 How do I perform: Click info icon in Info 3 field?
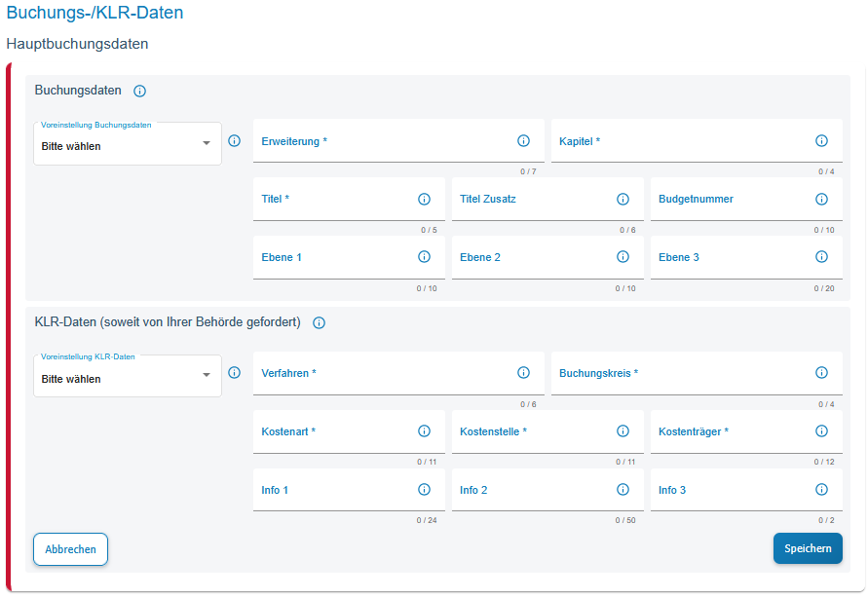click(821, 490)
